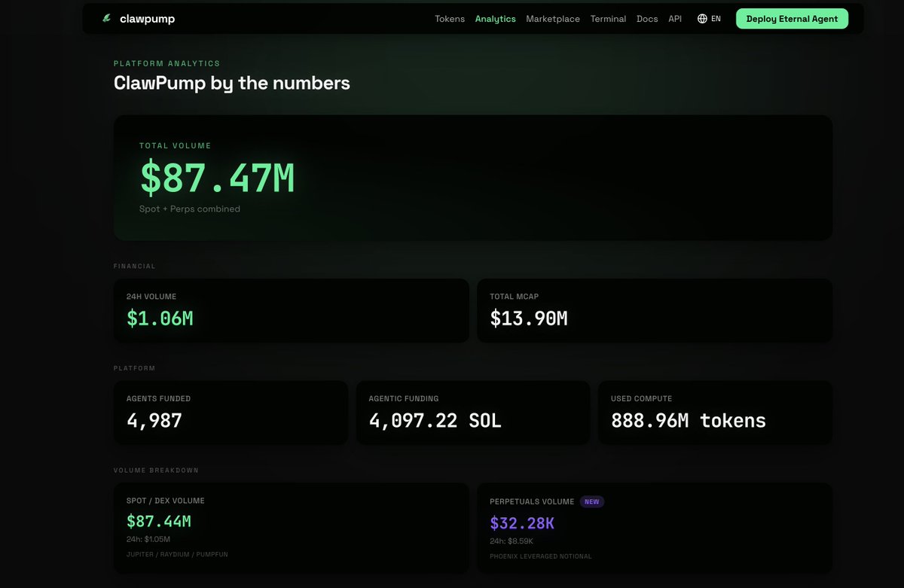Click the $87.44M spot volume value
Viewport: 904px width, 588px height.
pyautogui.click(x=159, y=521)
